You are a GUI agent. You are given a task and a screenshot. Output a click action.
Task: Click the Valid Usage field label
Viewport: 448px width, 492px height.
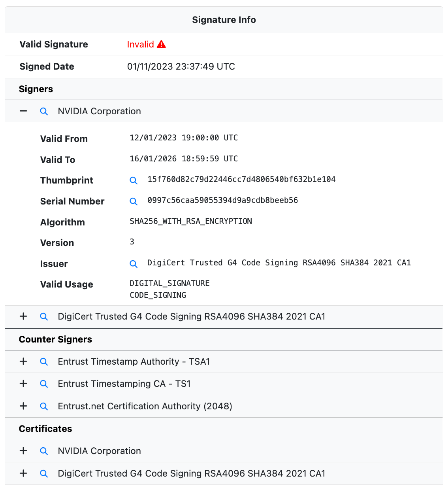(x=67, y=284)
